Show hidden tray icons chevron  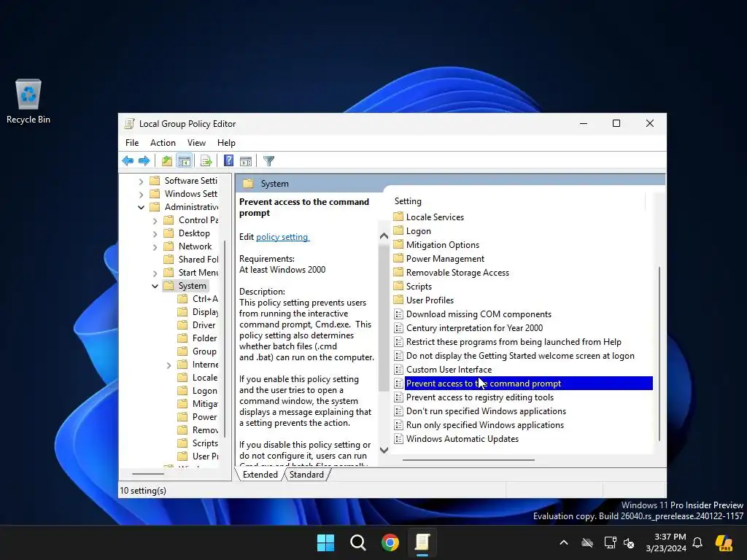click(x=564, y=542)
